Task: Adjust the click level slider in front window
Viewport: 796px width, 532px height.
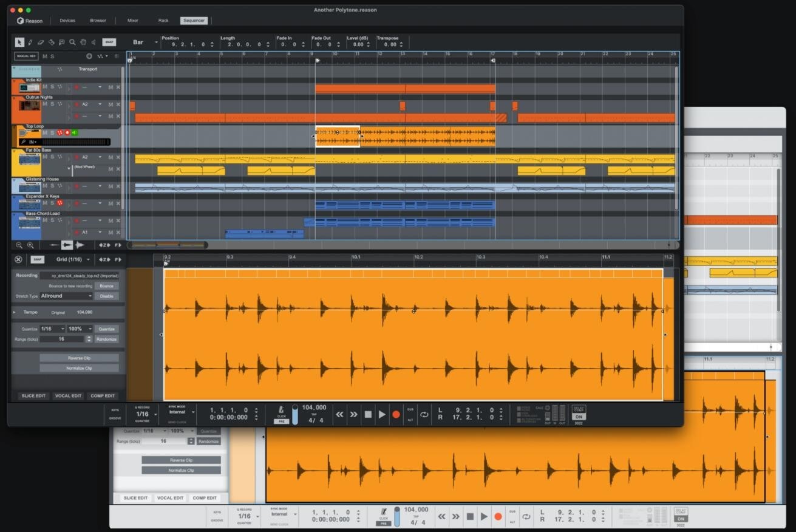Action: click(x=295, y=415)
